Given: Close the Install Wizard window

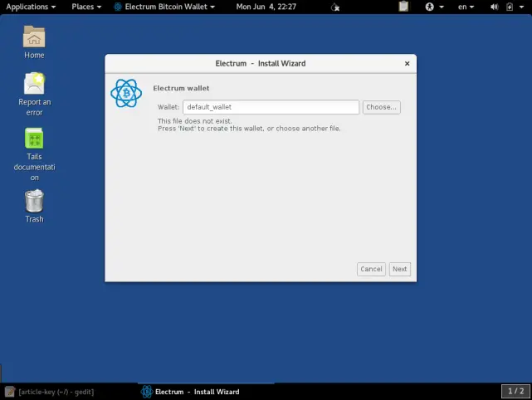Looking at the screenshot, I should pos(408,63).
